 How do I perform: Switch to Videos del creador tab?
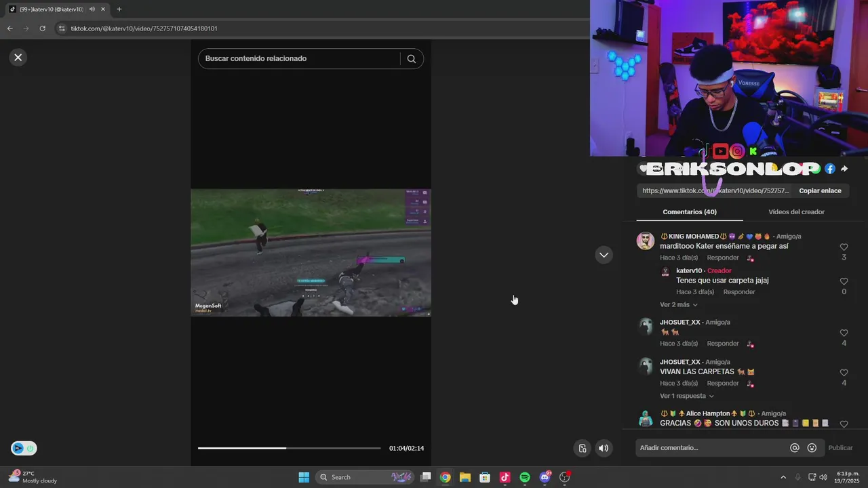(796, 212)
